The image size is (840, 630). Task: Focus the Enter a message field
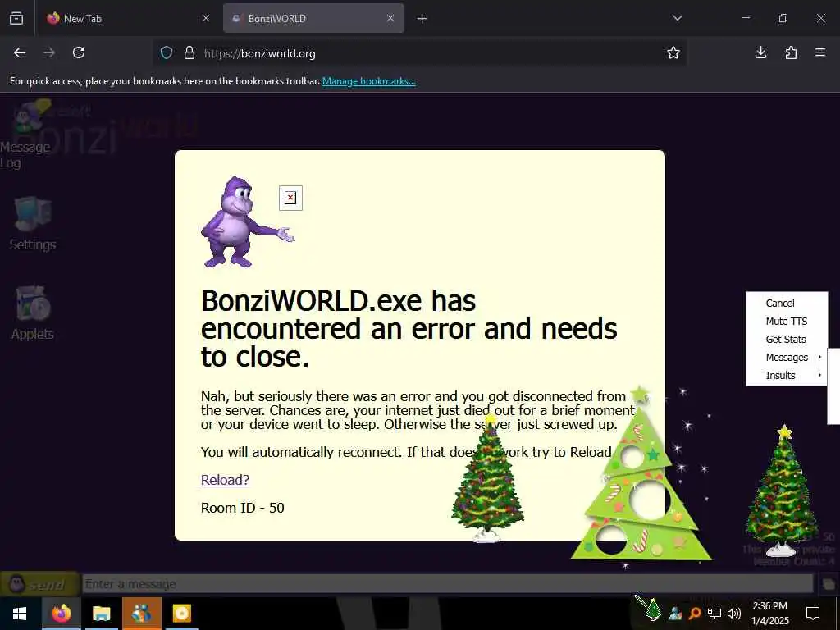448,584
